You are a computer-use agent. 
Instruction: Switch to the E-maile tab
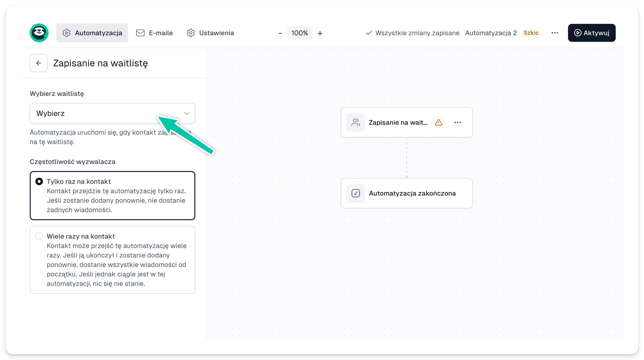coord(154,33)
